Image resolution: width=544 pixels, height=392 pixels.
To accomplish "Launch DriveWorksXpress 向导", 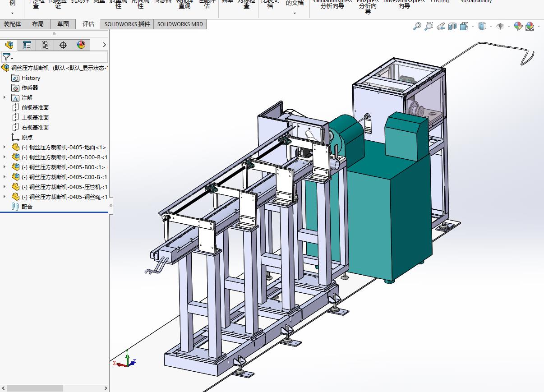I will tap(404, 5).
